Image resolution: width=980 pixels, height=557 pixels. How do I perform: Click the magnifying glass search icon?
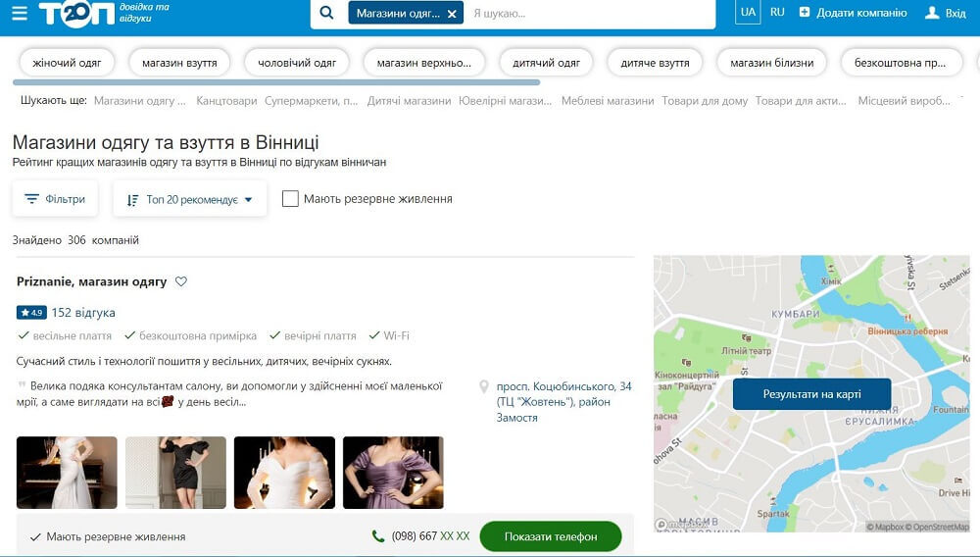pos(327,13)
